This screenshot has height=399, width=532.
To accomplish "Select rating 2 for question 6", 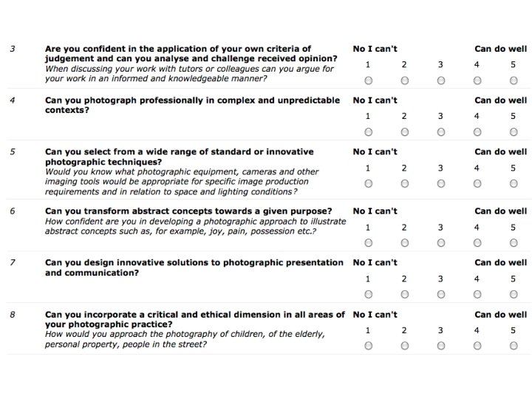I will [404, 242].
